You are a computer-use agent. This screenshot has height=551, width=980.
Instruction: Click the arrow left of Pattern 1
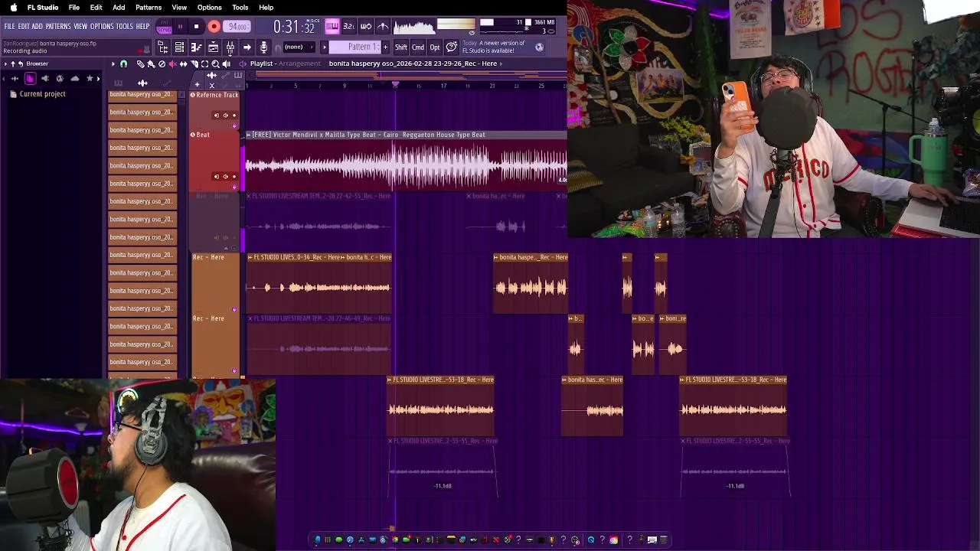click(x=325, y=47)
